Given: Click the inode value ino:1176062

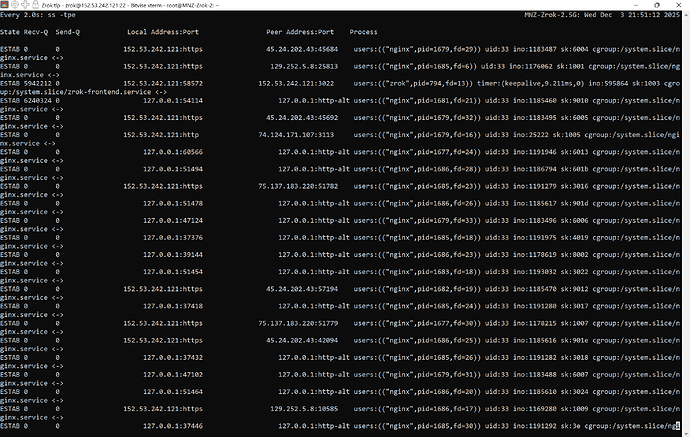Looking at the screenshot, I should [x=530, y=66].
